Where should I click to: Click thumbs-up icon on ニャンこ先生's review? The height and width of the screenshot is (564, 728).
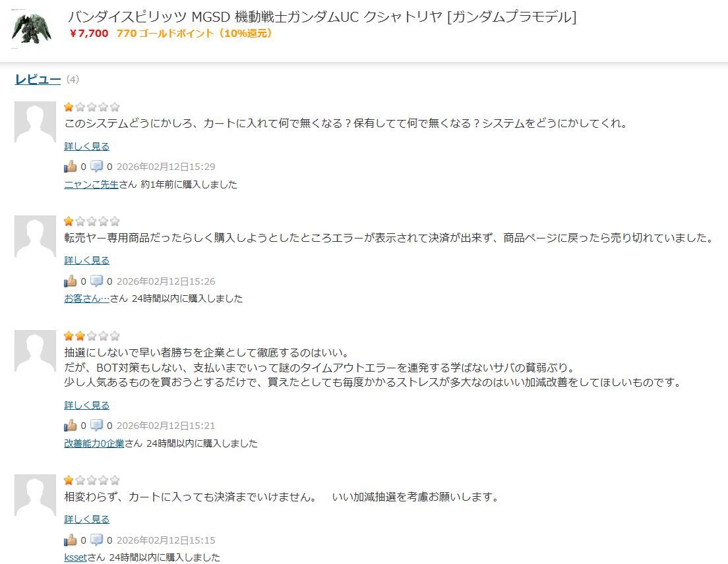click(x=70, y=166)
